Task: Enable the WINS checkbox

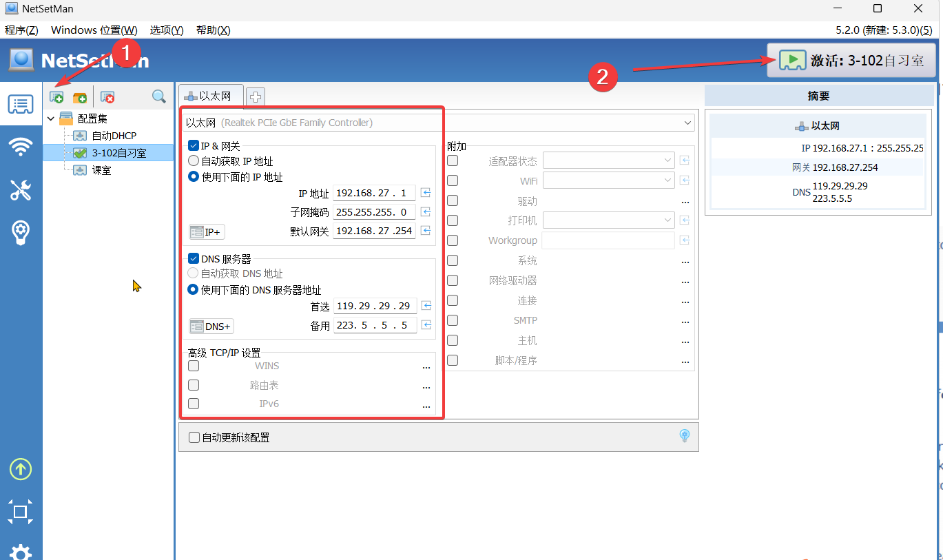Action: click(x=194, y=366)
